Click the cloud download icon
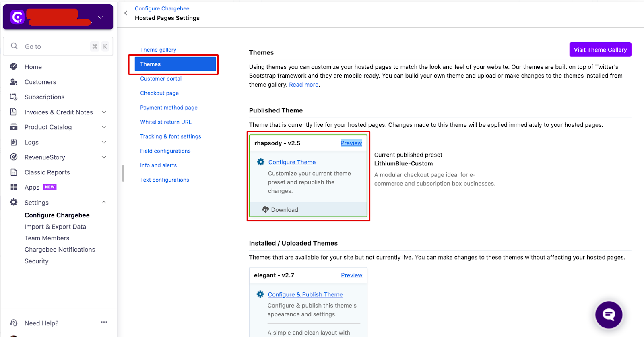The height and width of the screenshot is (337, 644). 266,209
